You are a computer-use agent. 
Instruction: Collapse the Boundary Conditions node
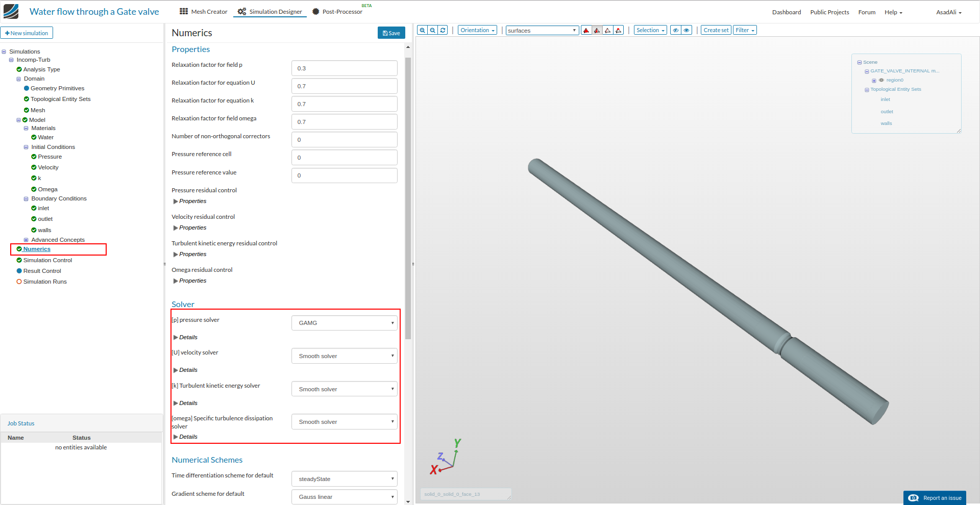tap(26, 199)
